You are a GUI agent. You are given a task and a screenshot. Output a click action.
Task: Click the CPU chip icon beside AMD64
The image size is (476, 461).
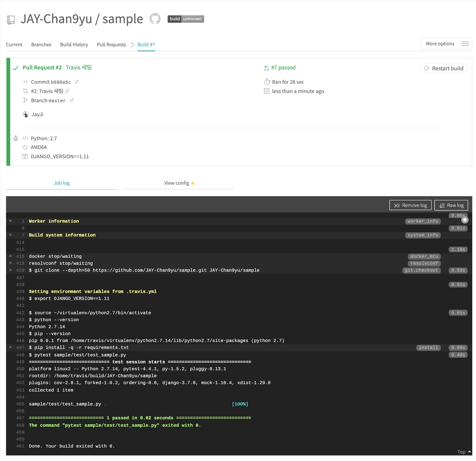[25, 148]
